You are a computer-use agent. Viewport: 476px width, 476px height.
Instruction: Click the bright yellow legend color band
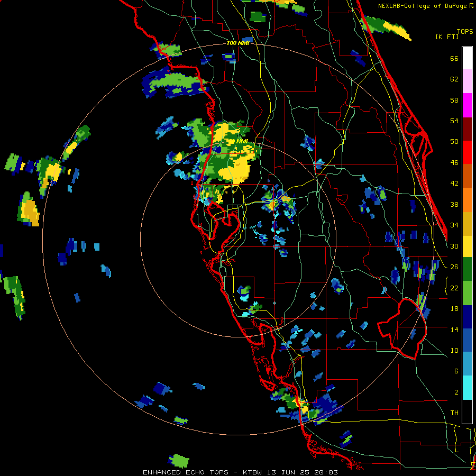467,246
